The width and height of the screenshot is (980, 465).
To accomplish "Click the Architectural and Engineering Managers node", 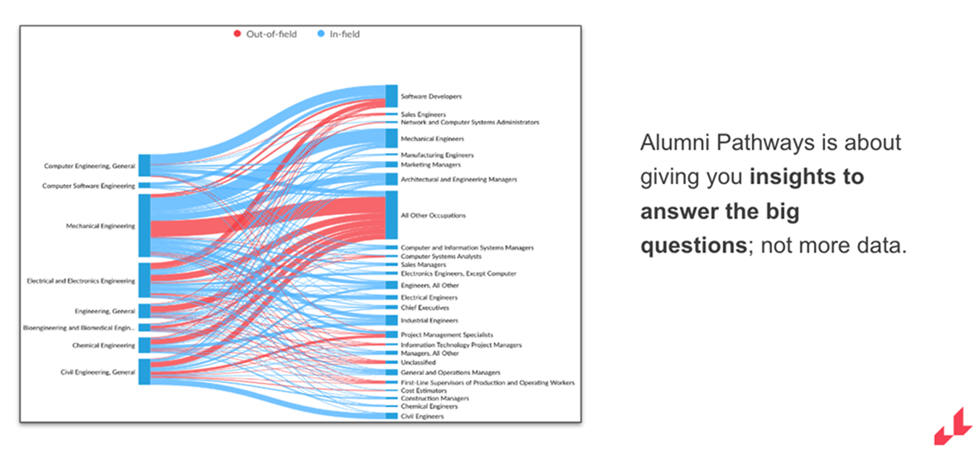I will [x=391, y=179].
